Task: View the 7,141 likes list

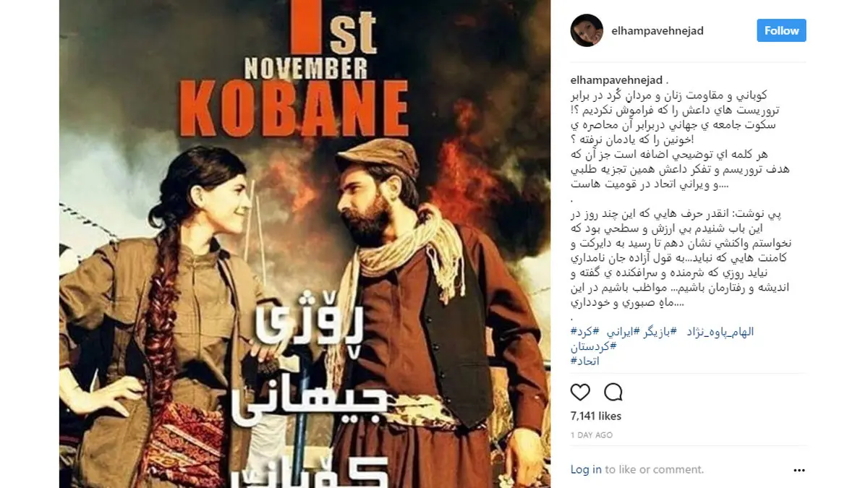Action: (596, 416)
